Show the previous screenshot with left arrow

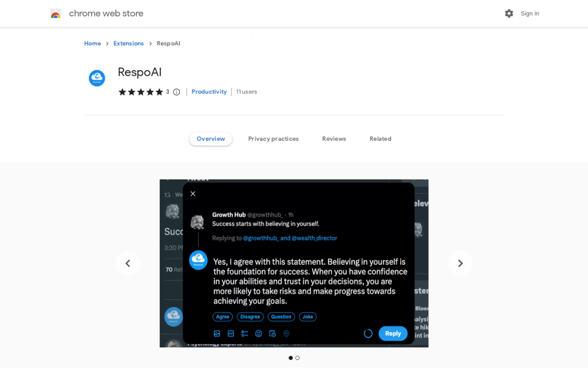(x=128, y=263)
